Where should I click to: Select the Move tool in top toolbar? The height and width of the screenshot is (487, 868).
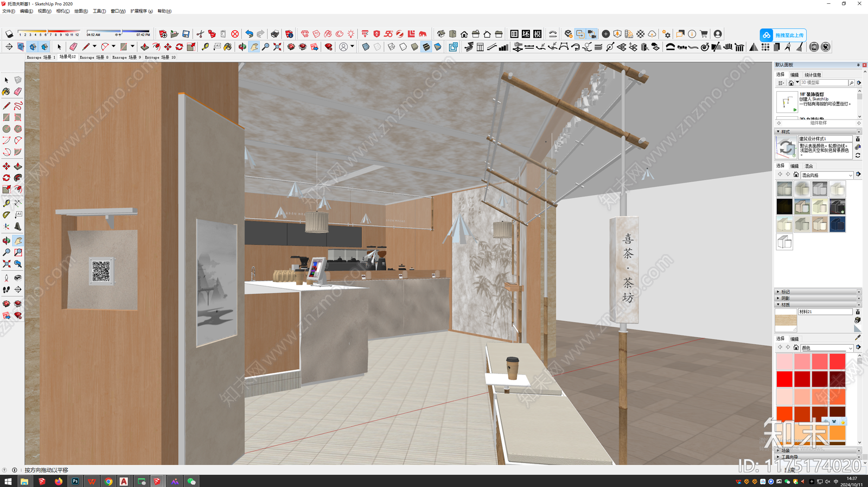pos(168,47)
